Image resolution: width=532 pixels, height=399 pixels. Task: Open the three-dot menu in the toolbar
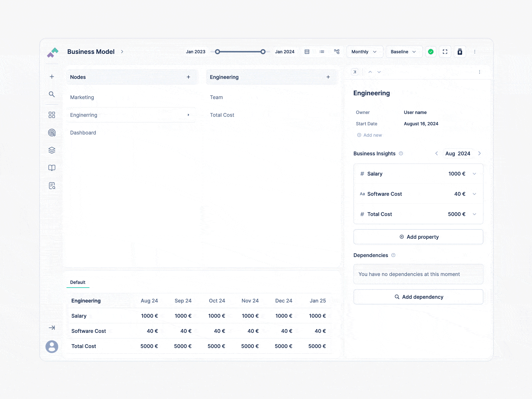[475, 52]
